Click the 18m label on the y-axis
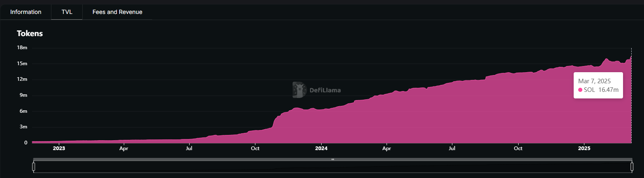This screenshot has width=644, height=178. 22,48
